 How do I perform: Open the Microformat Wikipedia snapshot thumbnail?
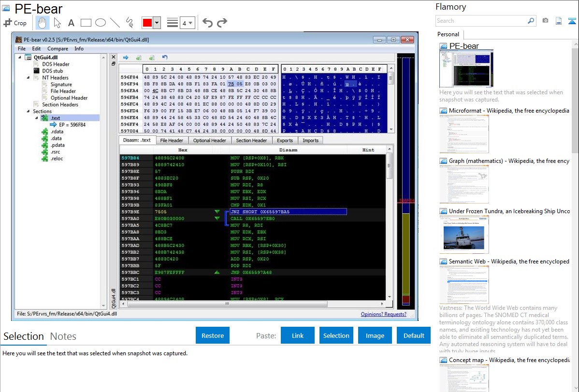(464, 134)
